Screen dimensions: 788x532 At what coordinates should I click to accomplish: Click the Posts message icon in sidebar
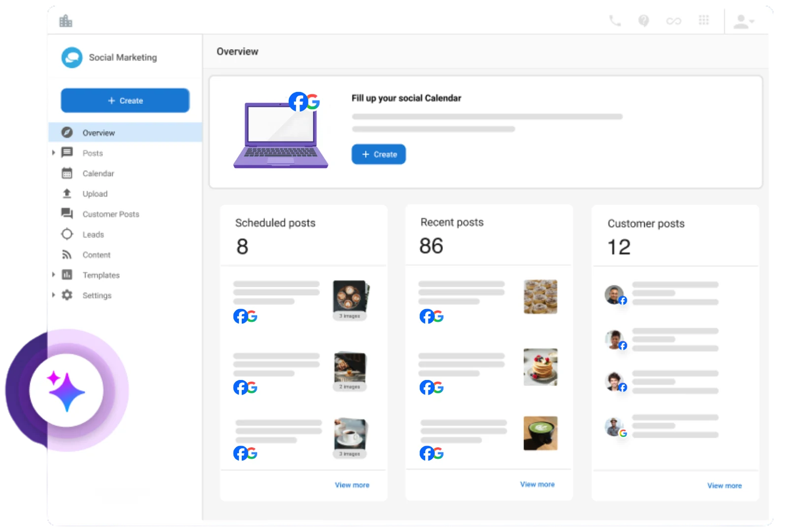click(x=67, y=153)
